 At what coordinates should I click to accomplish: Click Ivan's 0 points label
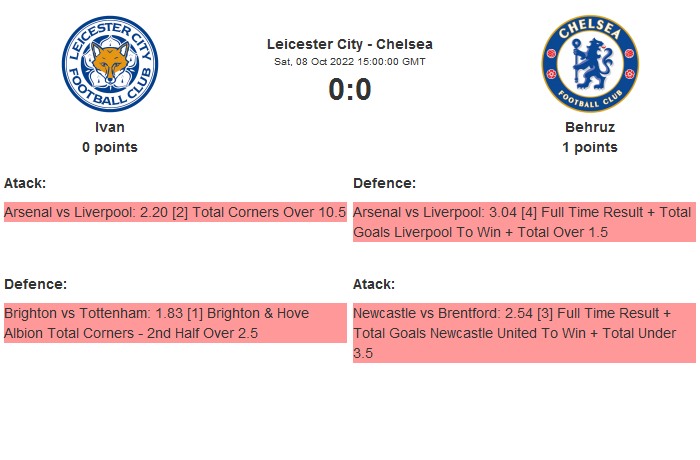point(110,147)
